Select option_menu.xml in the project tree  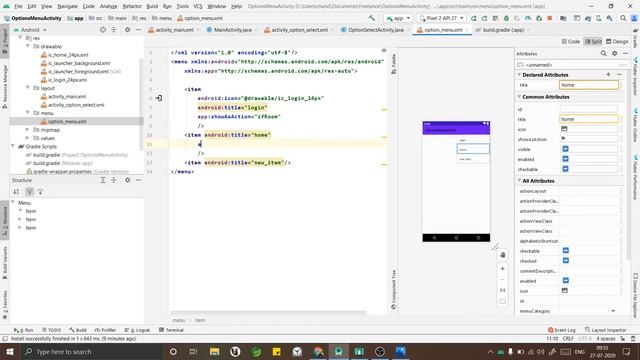pyautogui.click(x=67, y=121)
